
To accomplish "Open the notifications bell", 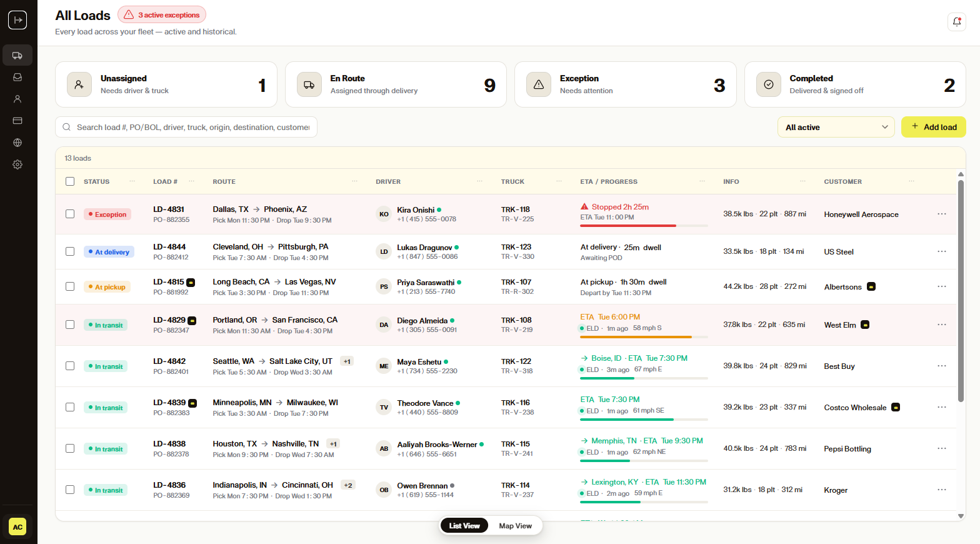I will pyautogui.click(x=957, y=22).
